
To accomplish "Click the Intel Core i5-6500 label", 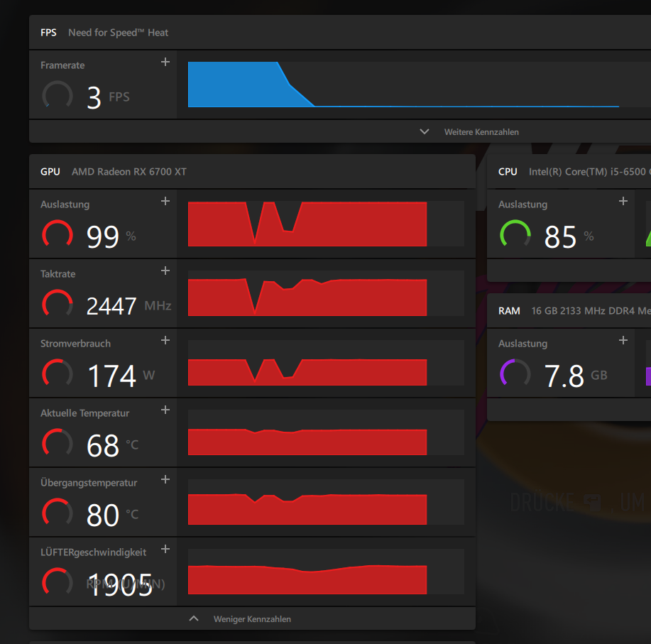I will coord(589,172).
